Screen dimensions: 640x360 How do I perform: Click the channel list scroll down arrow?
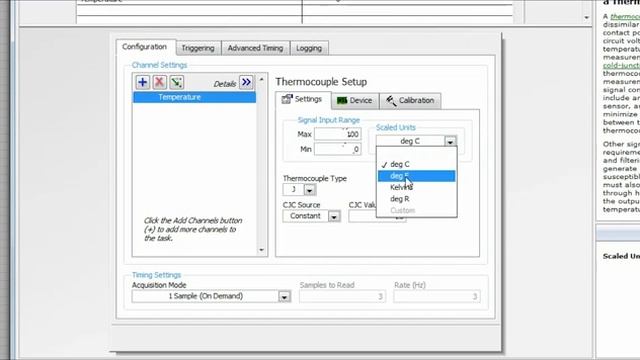[262, 250]
